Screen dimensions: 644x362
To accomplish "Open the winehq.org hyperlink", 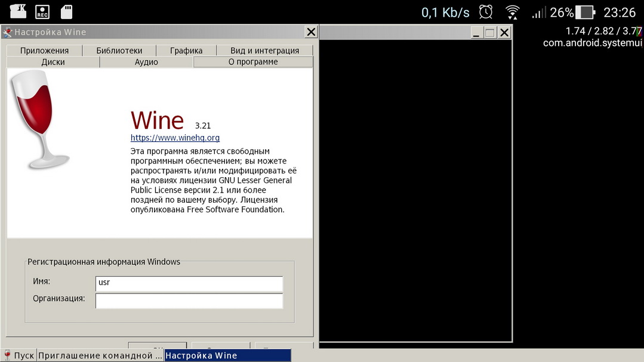I will tap(175, 138).
